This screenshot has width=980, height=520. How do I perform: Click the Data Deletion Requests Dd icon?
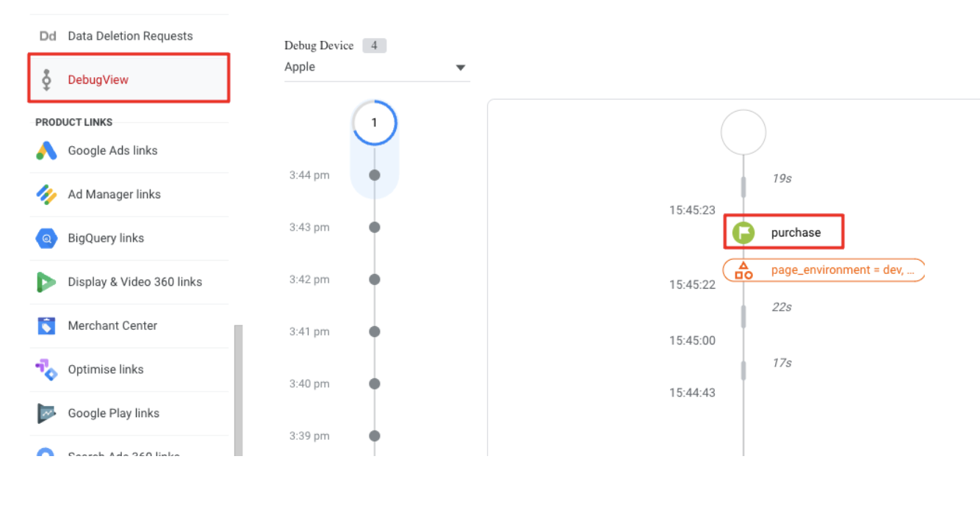click(48, 36)
